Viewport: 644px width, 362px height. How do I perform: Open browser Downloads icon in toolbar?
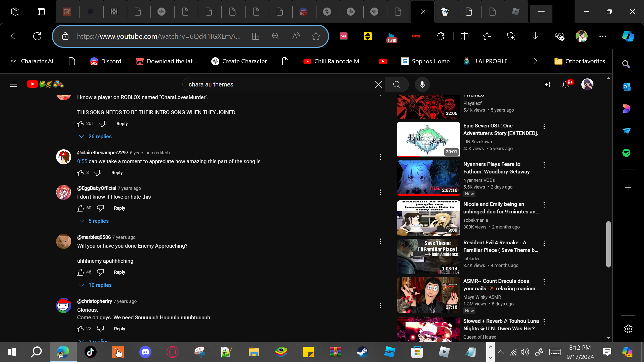tap(535, 36)
